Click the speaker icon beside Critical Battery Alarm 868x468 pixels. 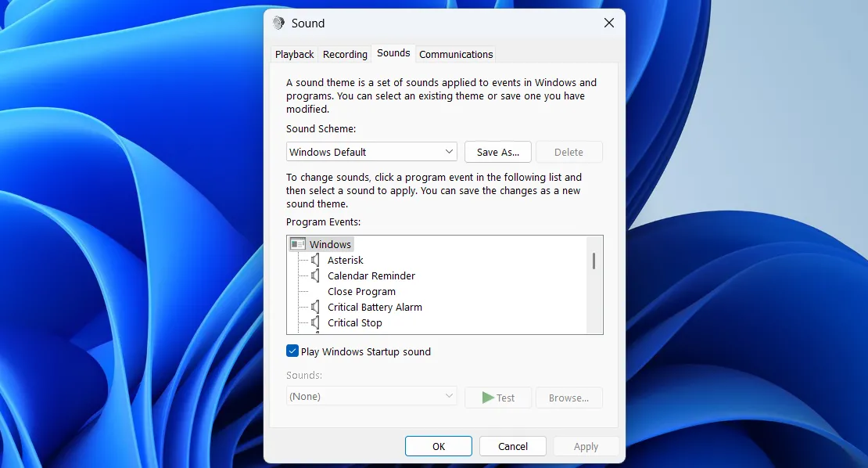314,307
